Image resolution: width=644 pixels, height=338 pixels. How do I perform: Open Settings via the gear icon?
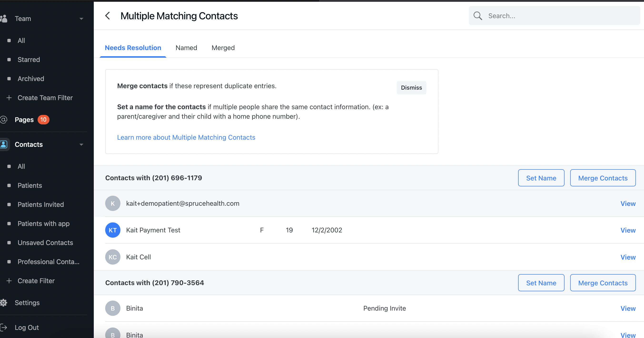4,302
